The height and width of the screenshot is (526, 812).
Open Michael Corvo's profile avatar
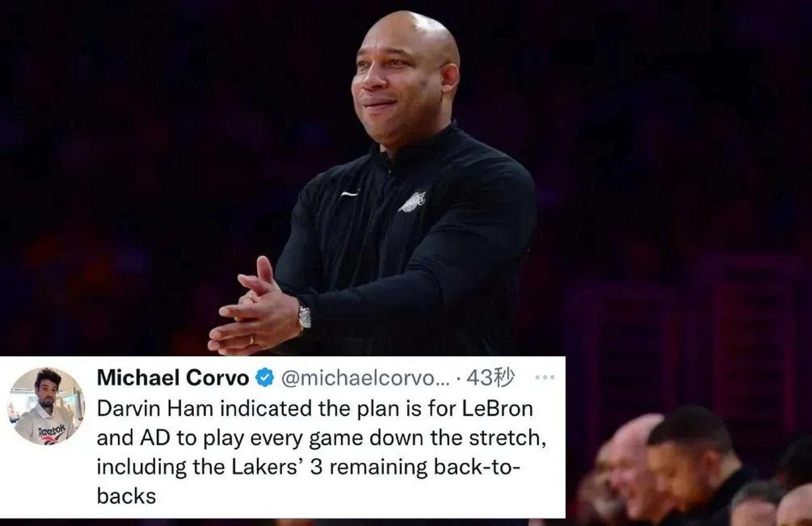click(x=46, y=406)
